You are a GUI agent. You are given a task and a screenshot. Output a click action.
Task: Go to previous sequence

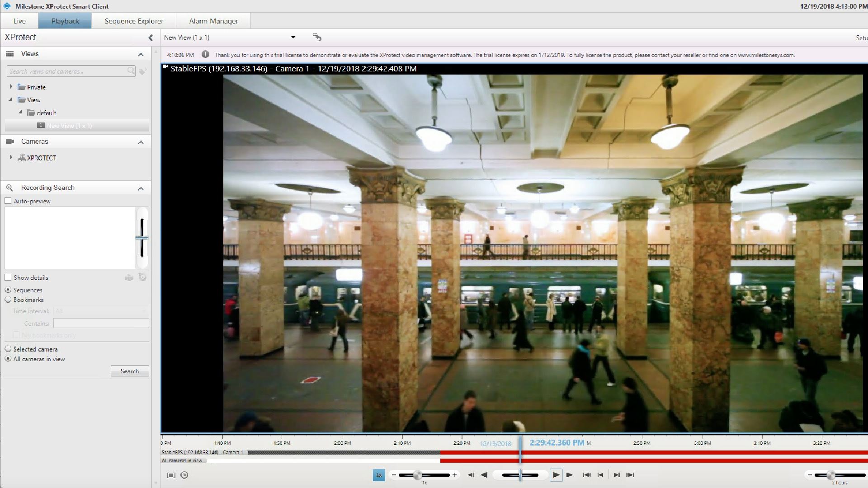click(600, 475)
